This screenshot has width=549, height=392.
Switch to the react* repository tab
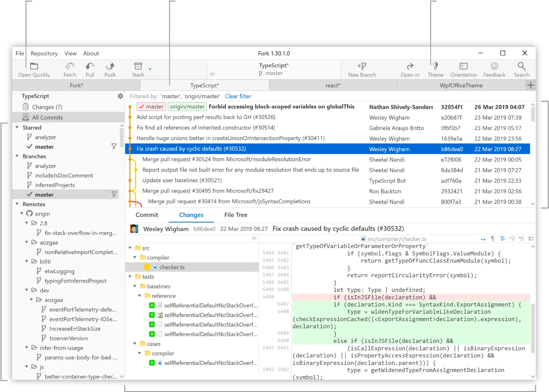point(333,85)
